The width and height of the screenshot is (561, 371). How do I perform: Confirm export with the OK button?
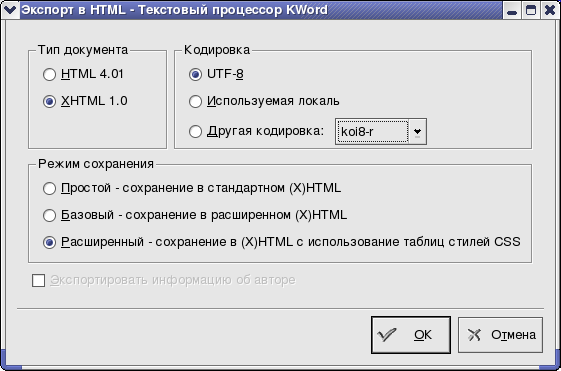tap(411, 335)
